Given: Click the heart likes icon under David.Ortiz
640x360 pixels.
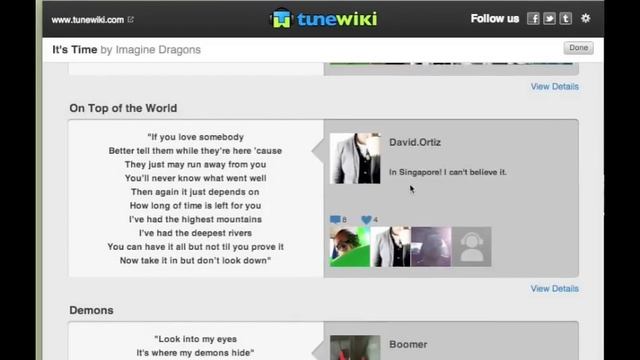Looking at the screenshot, I should click(x=367, y=220).
